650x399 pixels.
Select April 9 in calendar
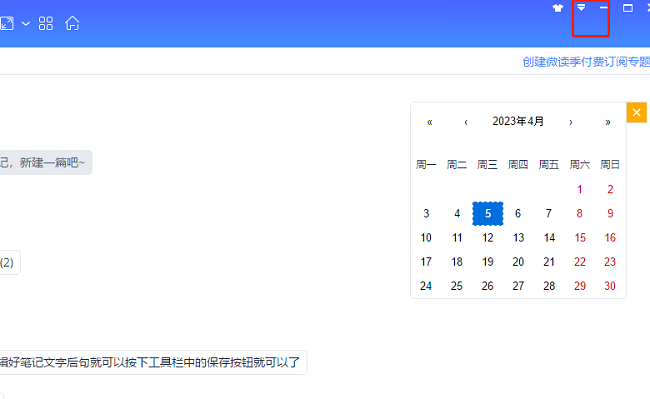pos(610,213)
